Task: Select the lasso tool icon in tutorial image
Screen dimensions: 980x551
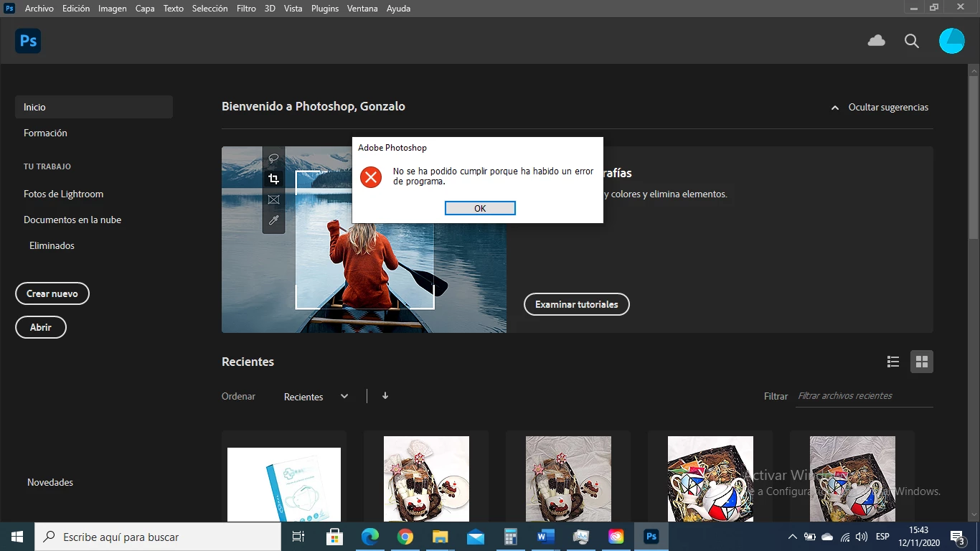Action: coord(273,158)
